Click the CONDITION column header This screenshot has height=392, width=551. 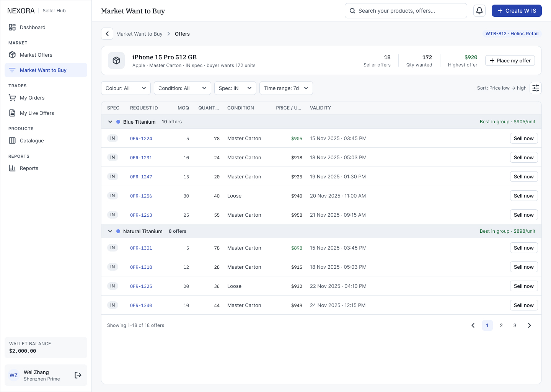click(x=241, y=108)
